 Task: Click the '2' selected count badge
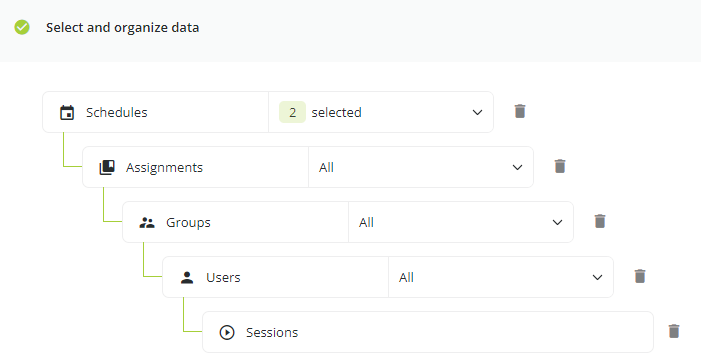(292, 112)
